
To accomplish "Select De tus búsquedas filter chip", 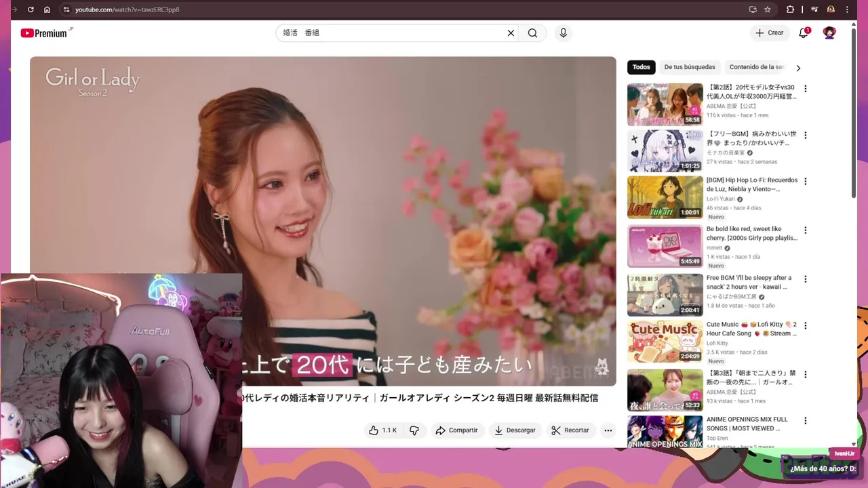I will click(690, 67).
